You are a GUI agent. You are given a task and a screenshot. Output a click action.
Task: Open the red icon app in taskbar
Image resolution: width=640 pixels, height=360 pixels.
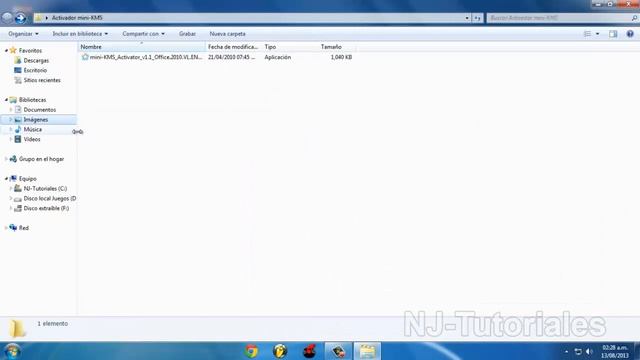309,351
